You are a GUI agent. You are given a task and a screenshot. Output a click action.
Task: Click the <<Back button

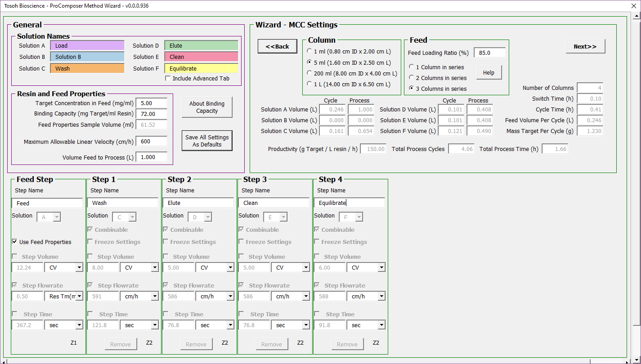277,46
